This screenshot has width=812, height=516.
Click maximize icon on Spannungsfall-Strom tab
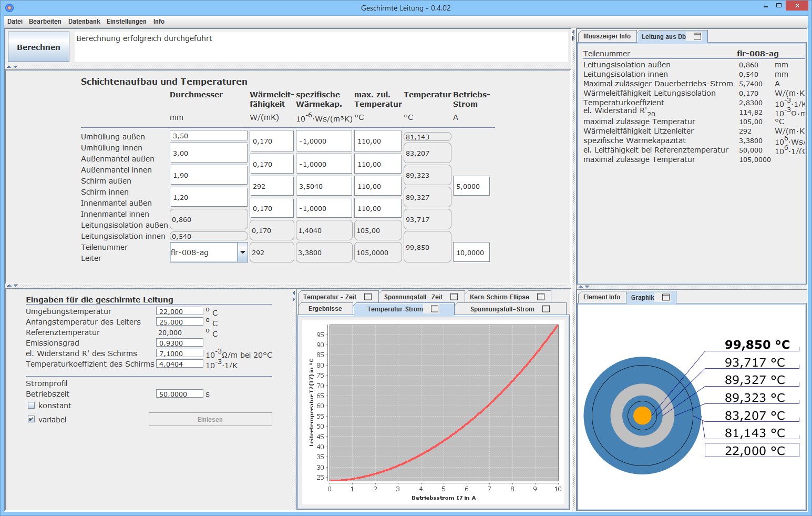click(x=546, y=309)
